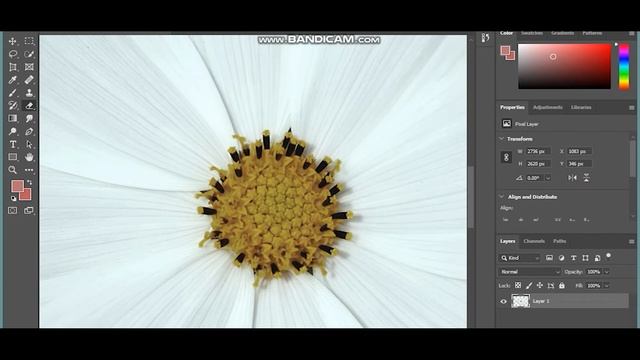Click the W width input field
640x360 pixels.
538,151
